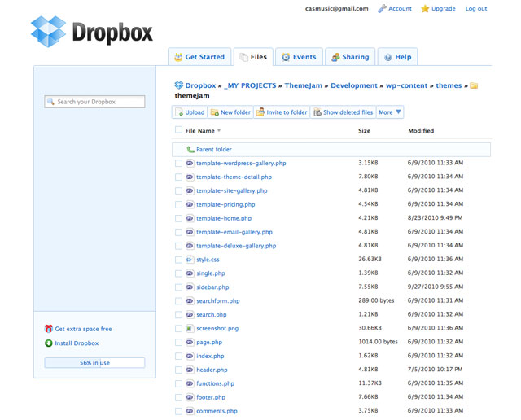Check the box for template-email-gallery.php

pyautogui.click(x=179, y=232)
